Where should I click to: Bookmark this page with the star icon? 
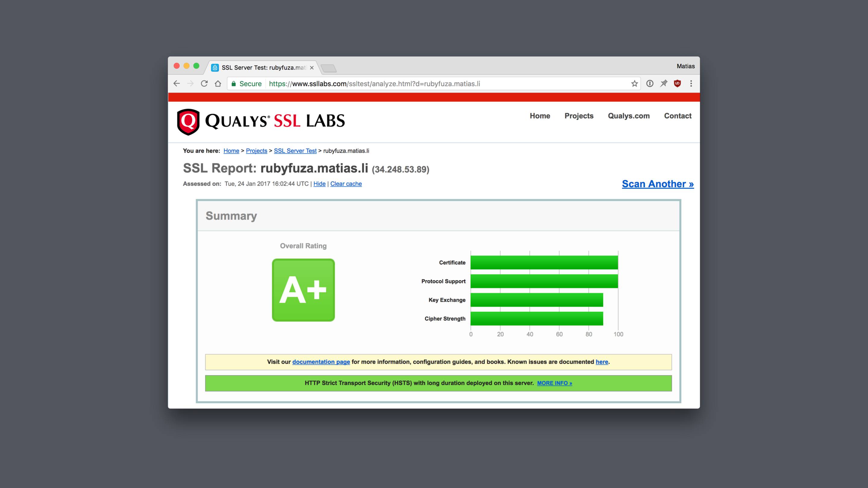(634, 83)
